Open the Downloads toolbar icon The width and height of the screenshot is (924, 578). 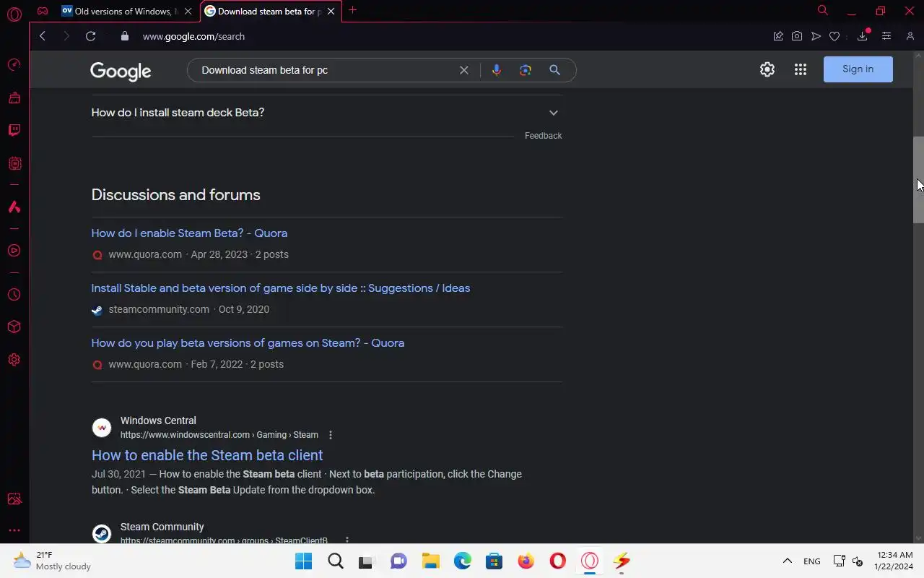pos(863,36)
